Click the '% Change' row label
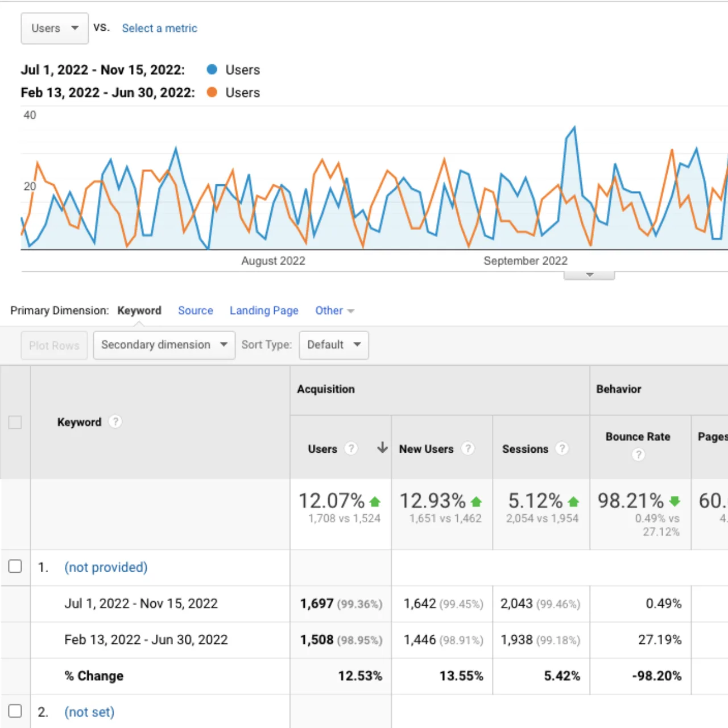Viewport: 728px width, 728px height. 94,676
